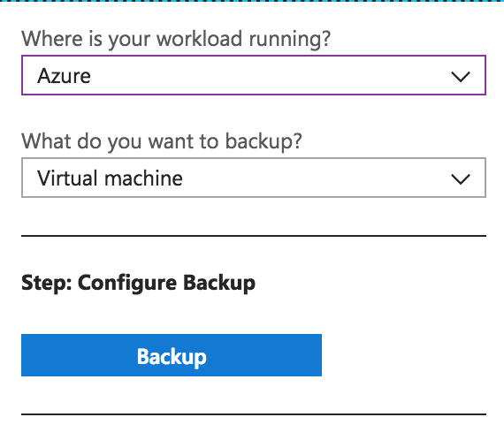Start configuring with the blue Backup button

(x=172, y=355)
